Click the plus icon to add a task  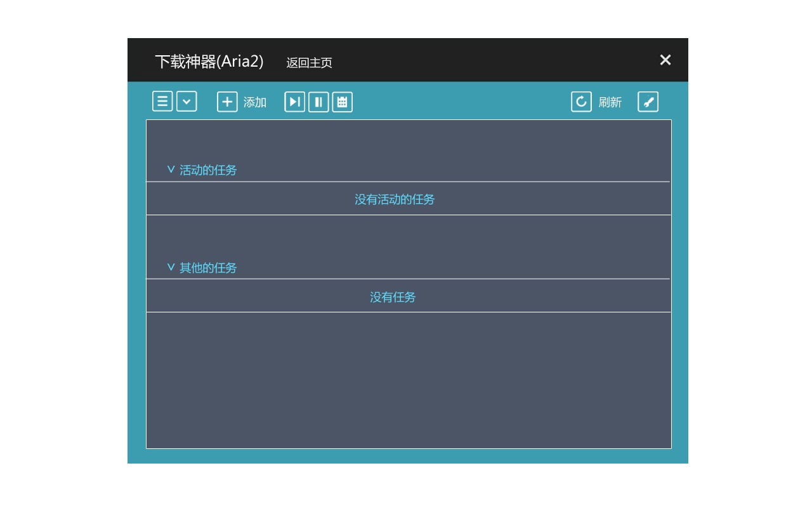tap(227, 102)
